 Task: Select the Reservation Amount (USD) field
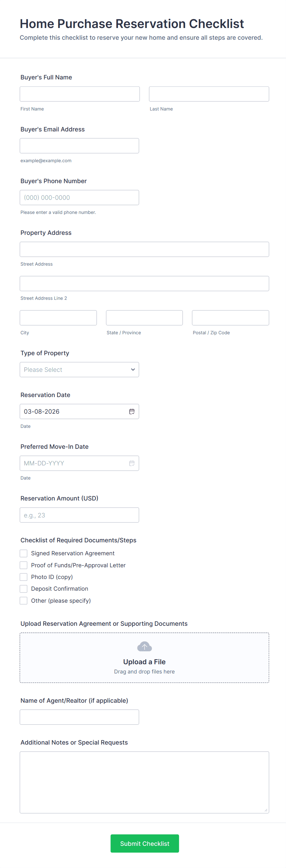tap(79, 515)
